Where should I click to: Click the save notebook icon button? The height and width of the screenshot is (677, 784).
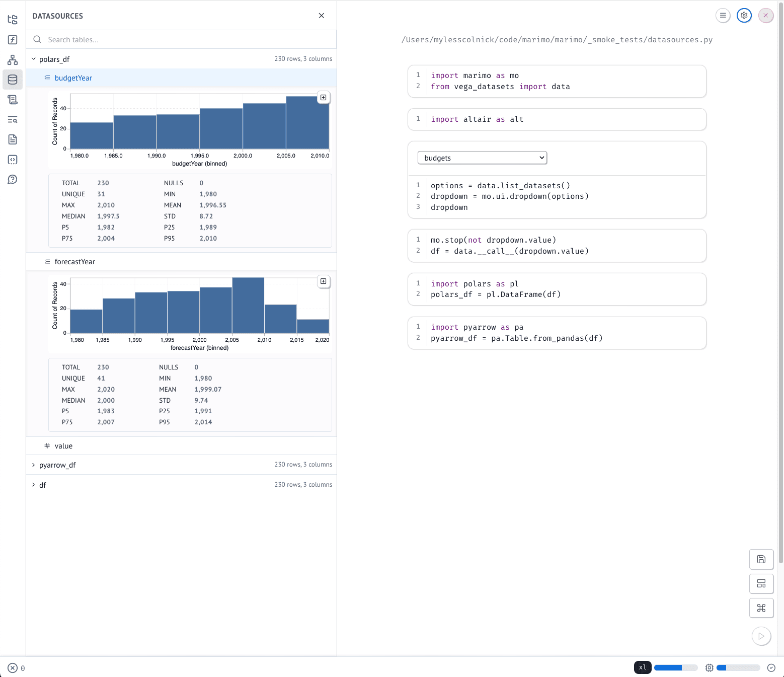[x=761, y=559]
